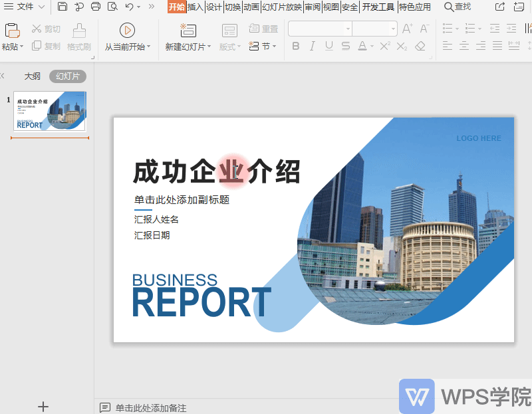Click the Justify alignment icon
This screenshot has width=532, height=414.
point(497,46)
